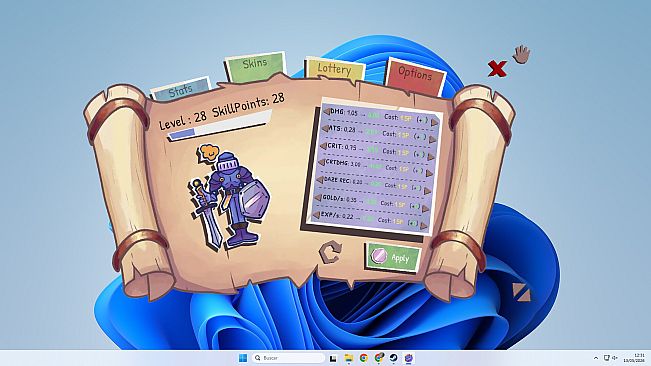Click the triangular resize icon near the scroll's corner

(x=521, y=292)
